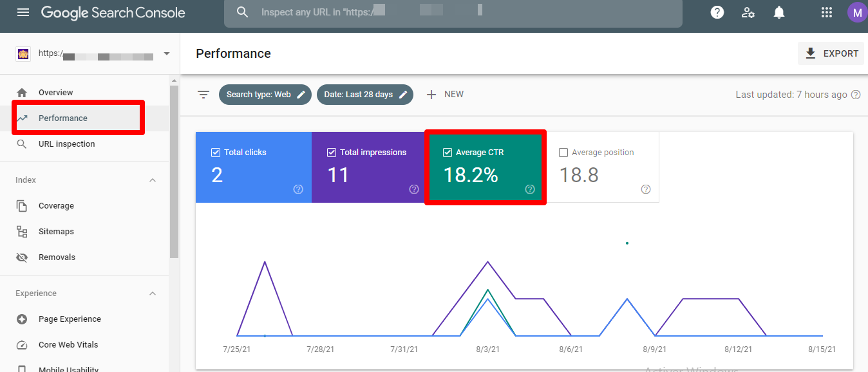The width and height of the screenshot is (868, 372).
Task: Toggle the Total impressions checkbox
Action: pos(332,153)
